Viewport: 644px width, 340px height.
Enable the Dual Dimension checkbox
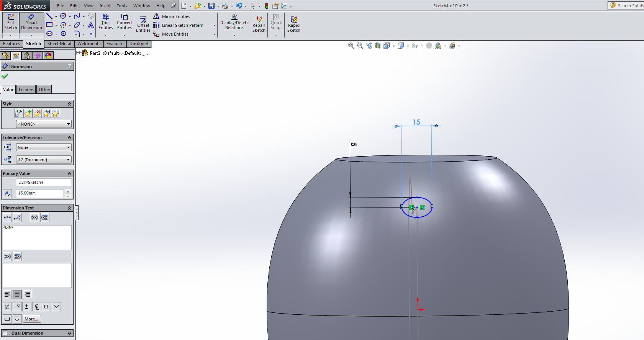tap(5, 333)
